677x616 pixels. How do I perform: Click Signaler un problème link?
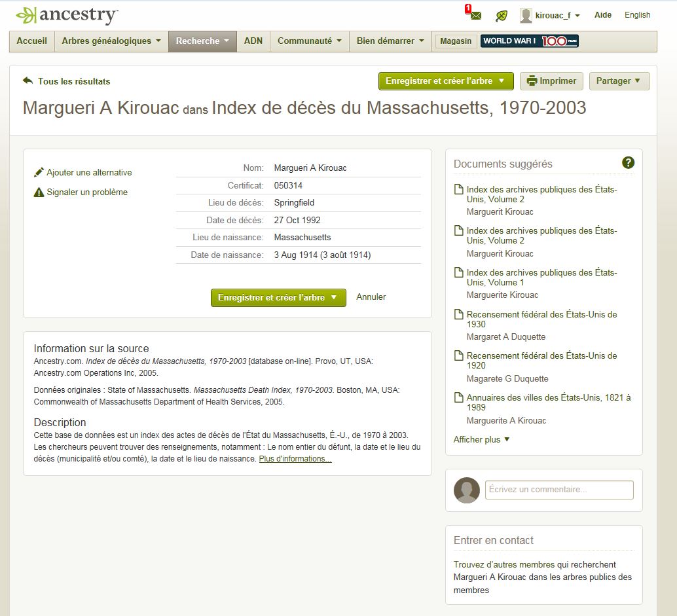tap(87, 192)
